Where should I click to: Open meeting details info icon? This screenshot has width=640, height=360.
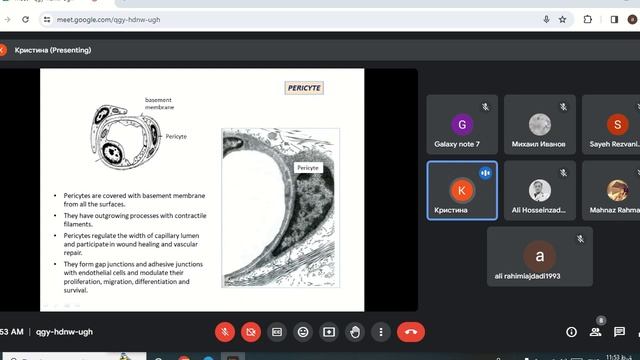click(x=571, y=332)
